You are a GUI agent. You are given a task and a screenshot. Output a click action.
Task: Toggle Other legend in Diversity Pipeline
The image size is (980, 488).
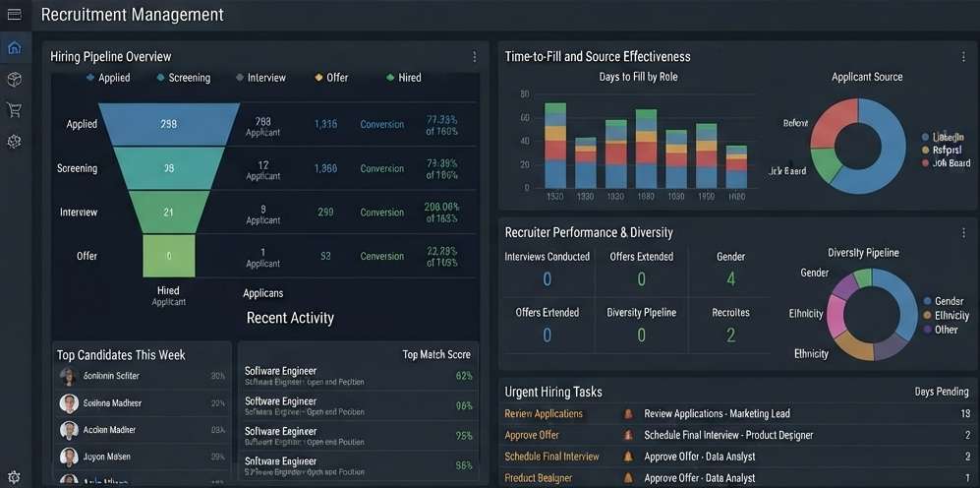(x=940, y=329)
